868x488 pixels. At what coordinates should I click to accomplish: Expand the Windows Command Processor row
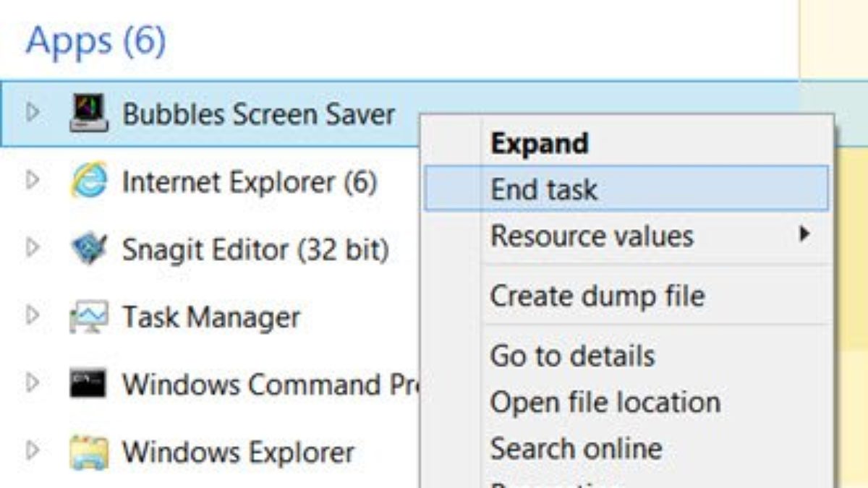(32, 383)
